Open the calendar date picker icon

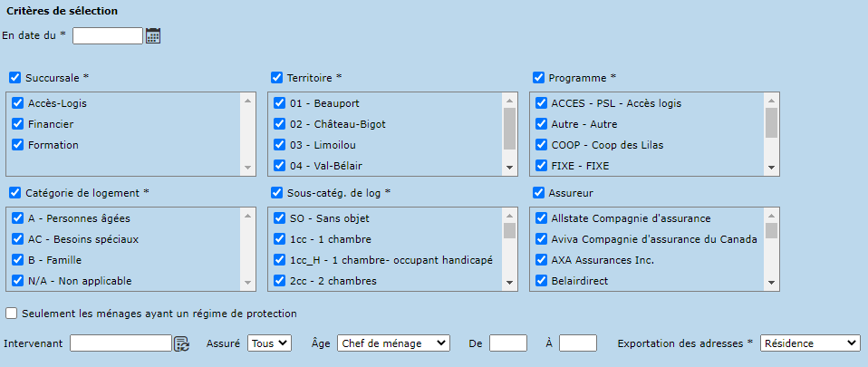tap(153, 35)
